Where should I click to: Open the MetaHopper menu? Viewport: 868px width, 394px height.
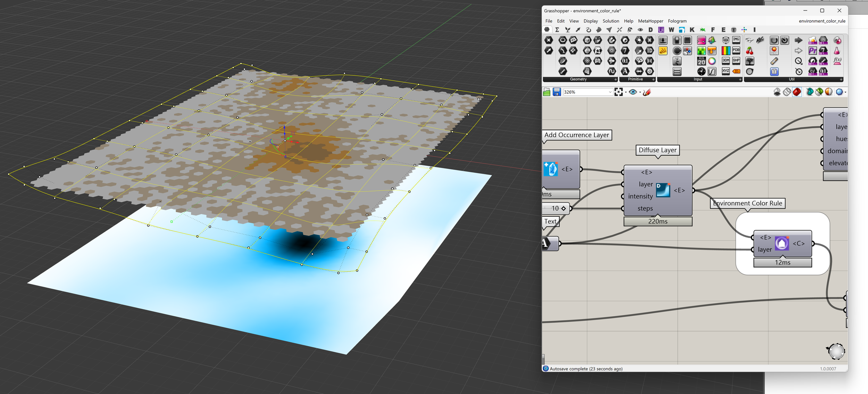tap(650, 21)
